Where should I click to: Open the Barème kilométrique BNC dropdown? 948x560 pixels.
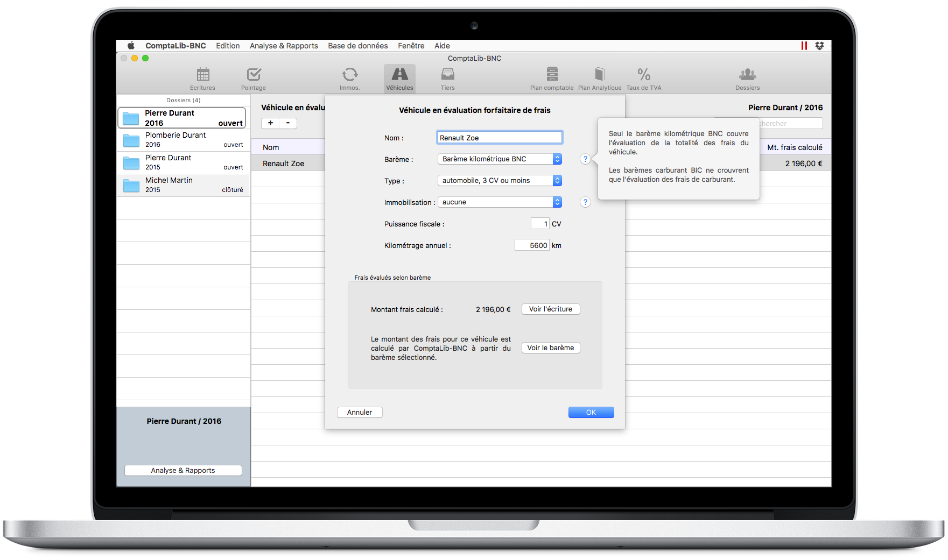[500, 159]
